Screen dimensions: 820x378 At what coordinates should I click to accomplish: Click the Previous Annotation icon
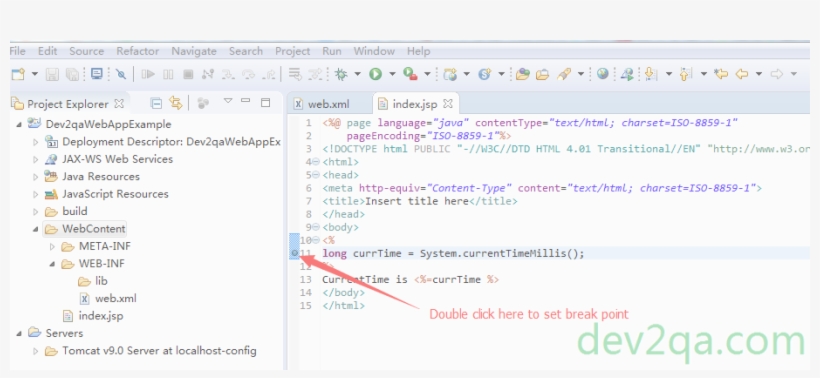(685, 74)
